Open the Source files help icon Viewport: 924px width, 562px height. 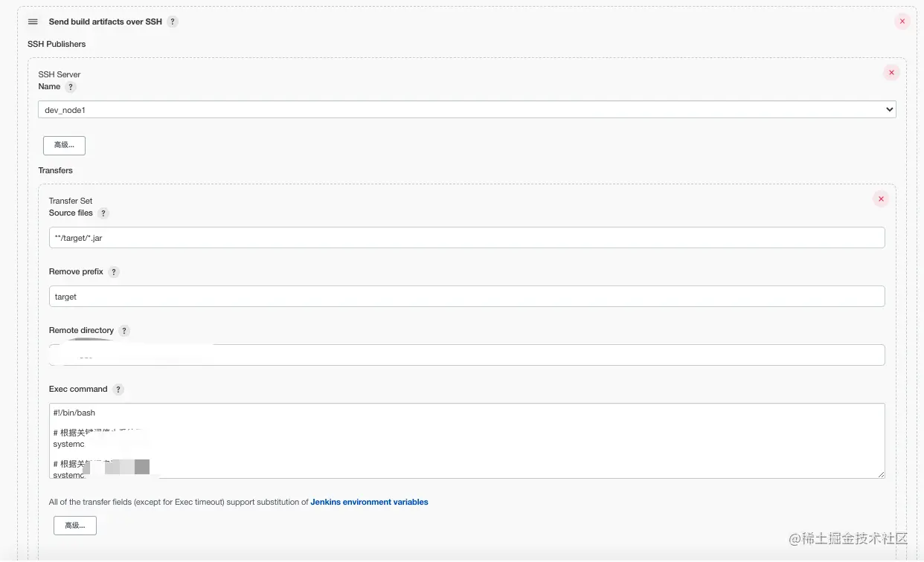103,213
